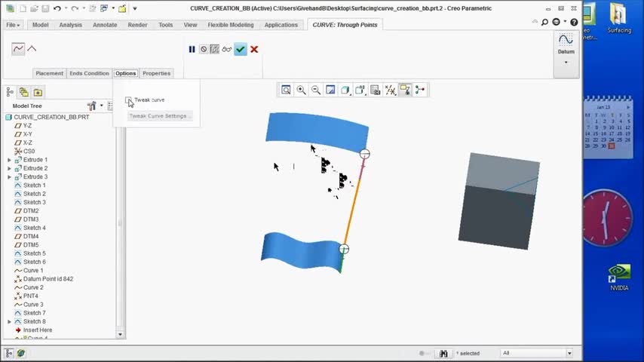Screen dimensions: 644x362
Task: Expand the Extrude 2 tree node
Action: [10, 168]
